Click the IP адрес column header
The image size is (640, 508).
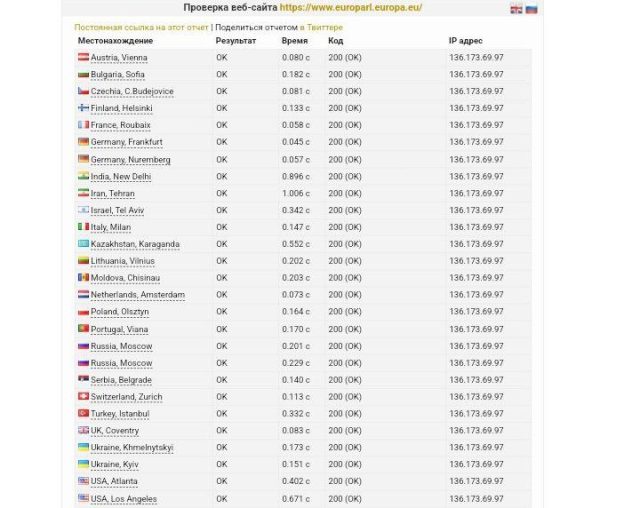tap(465, 41)
